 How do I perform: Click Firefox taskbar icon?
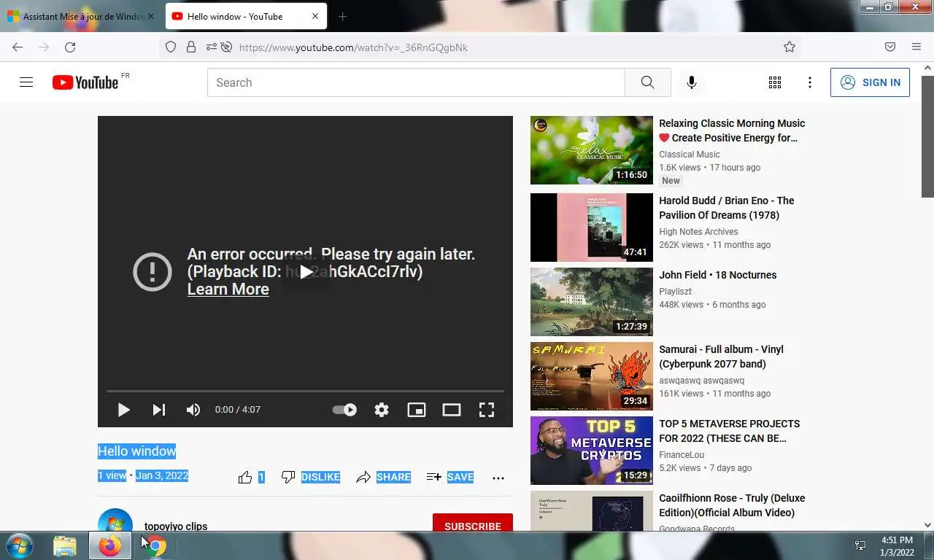(110, 545)
